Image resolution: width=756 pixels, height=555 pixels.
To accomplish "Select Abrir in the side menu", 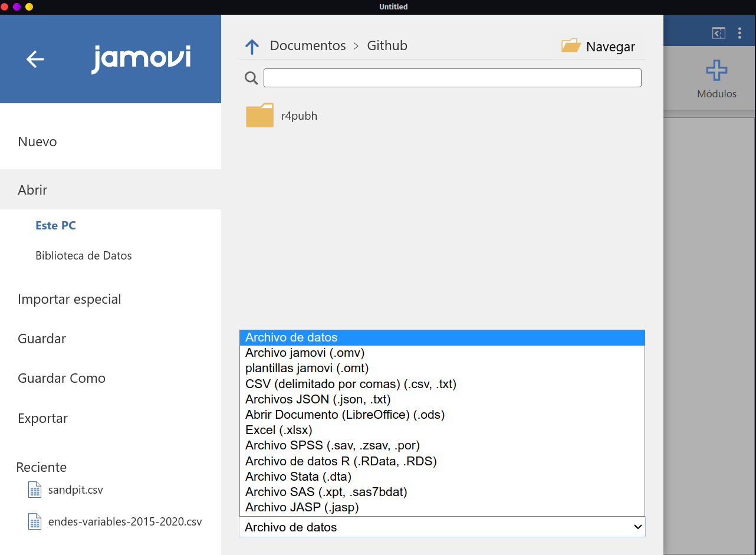I will tap(110, 190).
